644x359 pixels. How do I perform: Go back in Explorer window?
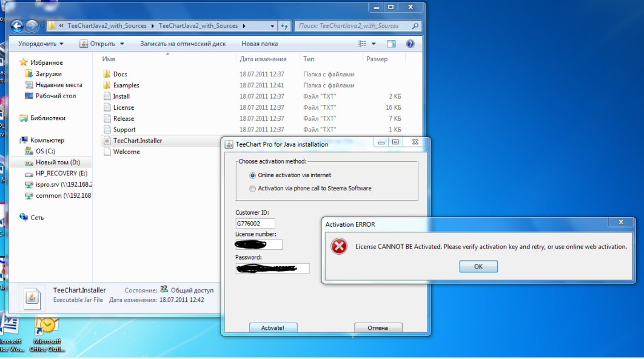(17, 26)
